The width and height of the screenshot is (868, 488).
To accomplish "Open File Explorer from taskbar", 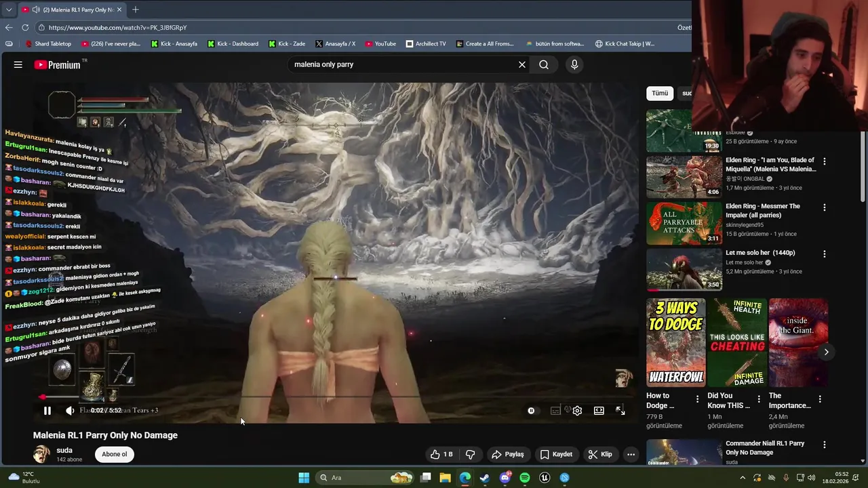I will pyautogui.click(x=446, y=478).
